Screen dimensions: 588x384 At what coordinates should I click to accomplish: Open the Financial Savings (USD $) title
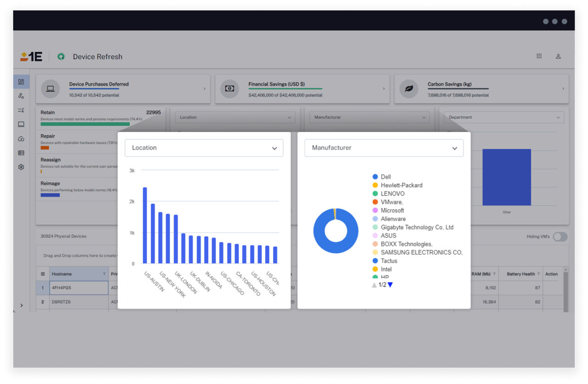click(x=277, y=84)
